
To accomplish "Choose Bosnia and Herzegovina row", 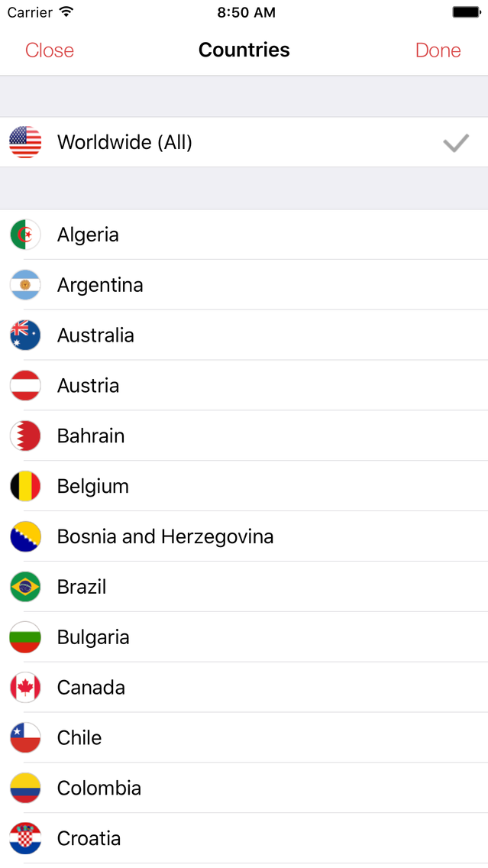I will coord(244,536).
